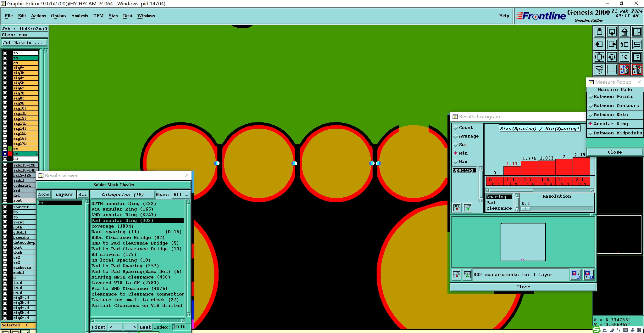Image resolution: width=644 pixels, height=333 pixels.
Task: Click Close button in Measure Popup
Action: pos(615,152)
